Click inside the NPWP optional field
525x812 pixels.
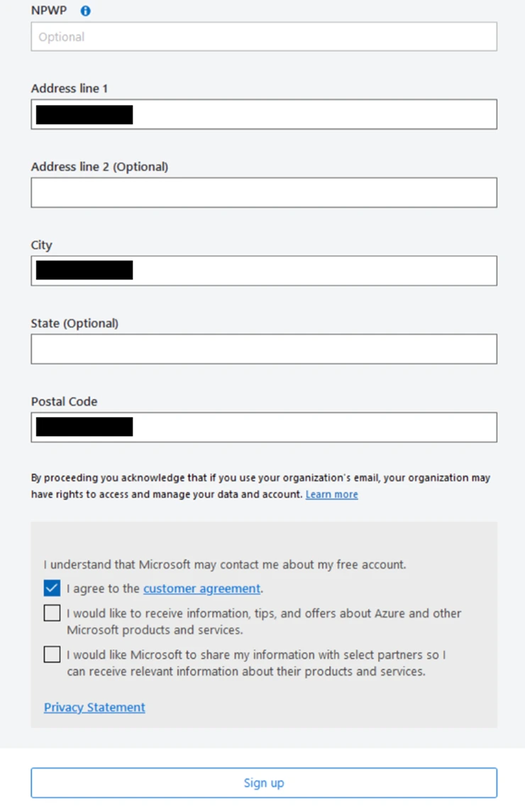tap(262, 36)
